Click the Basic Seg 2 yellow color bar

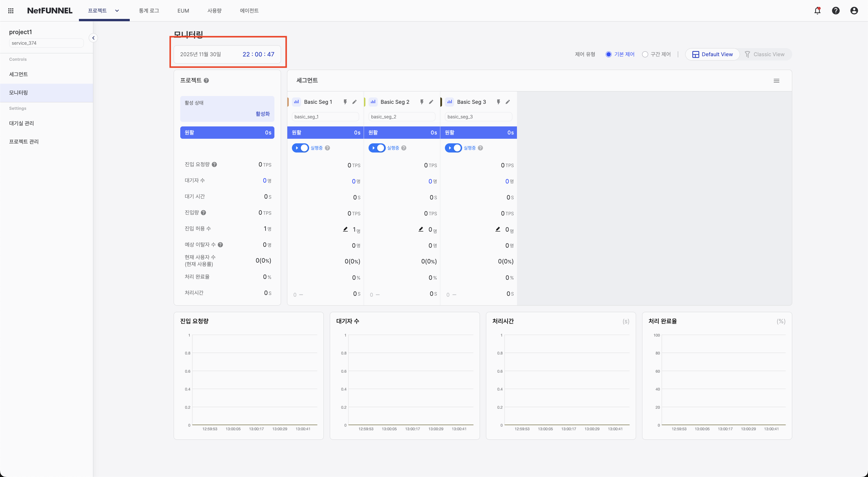(365, 102)
